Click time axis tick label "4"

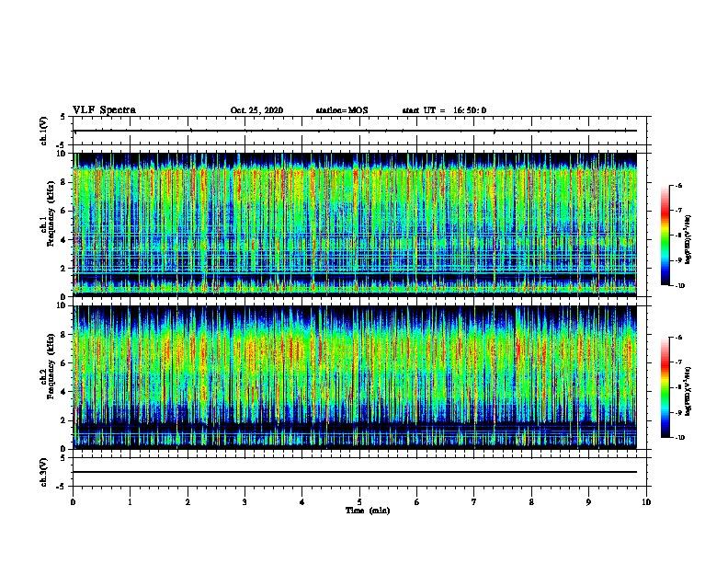point(302,502)
